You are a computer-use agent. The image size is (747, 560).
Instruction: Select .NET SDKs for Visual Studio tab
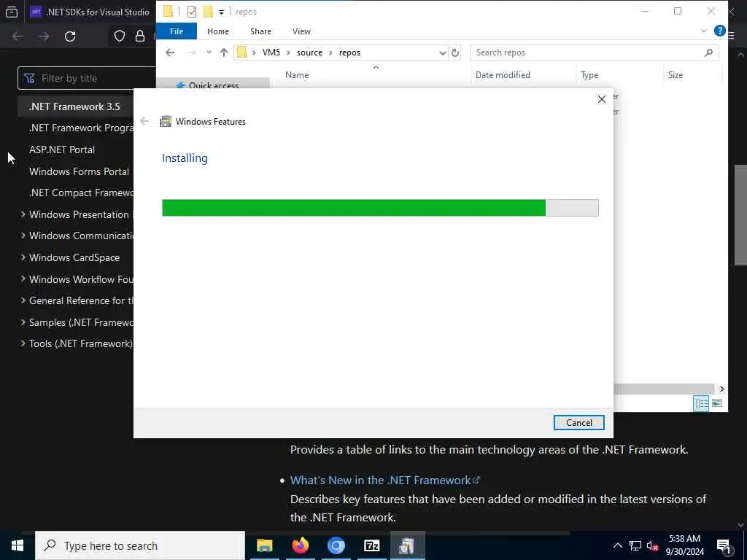tap(90, 12)
